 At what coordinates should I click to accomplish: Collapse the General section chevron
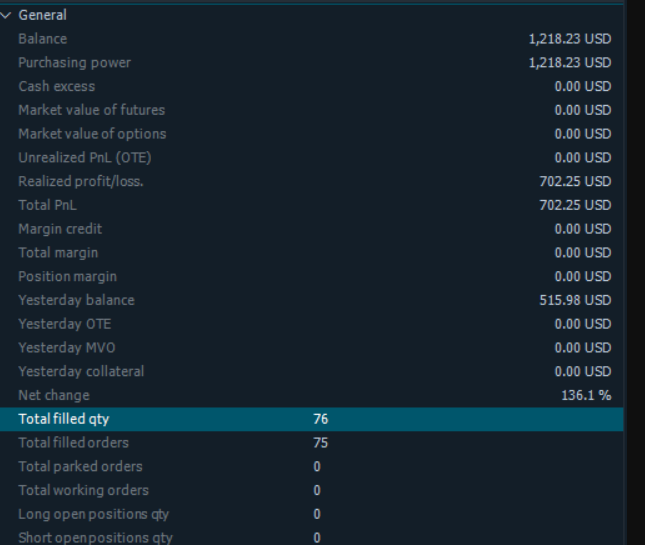pos(6,16)
